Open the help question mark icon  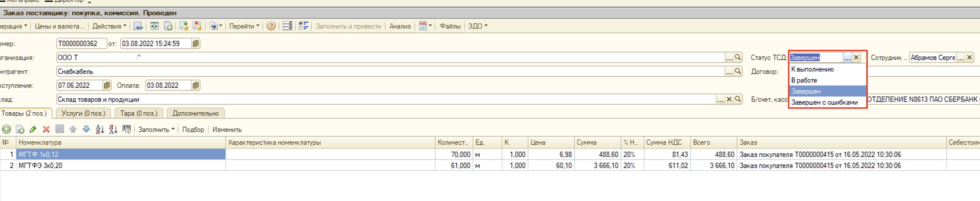pyautogui.click(x=271, y=26)
